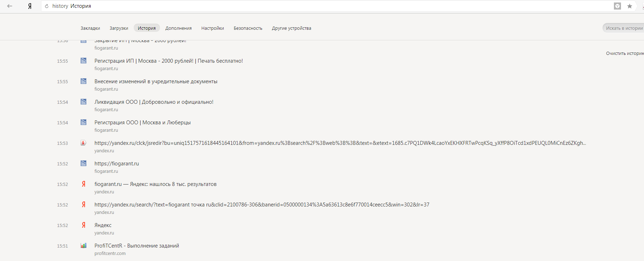644x261 pixels.
Task: Select the История tab
Action: [x=146, y=28]
